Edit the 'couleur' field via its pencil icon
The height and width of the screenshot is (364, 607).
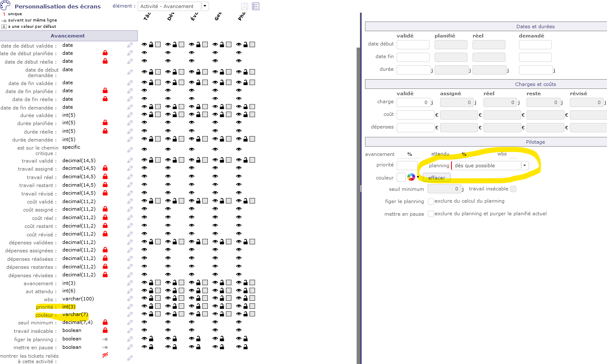[130, 314]
